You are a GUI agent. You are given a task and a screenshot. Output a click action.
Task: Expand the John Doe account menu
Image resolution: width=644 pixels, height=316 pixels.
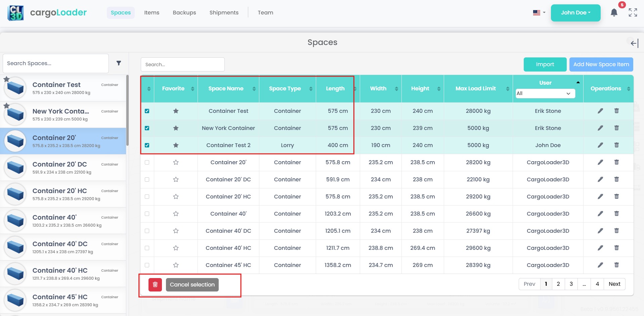pos(575,13)
